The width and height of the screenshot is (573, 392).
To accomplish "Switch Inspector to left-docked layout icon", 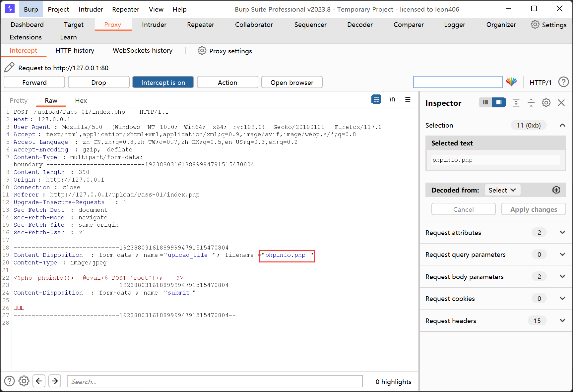I will (485, 102).
